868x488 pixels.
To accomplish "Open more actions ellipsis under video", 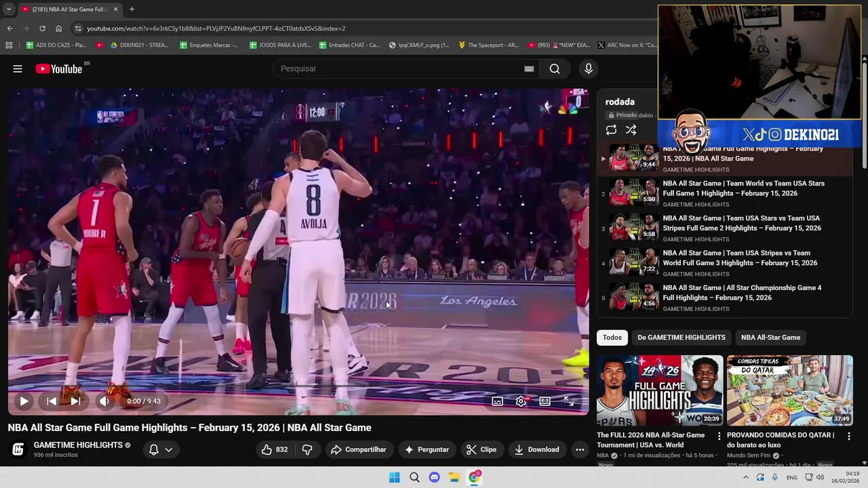I will [x=580, y=449].
